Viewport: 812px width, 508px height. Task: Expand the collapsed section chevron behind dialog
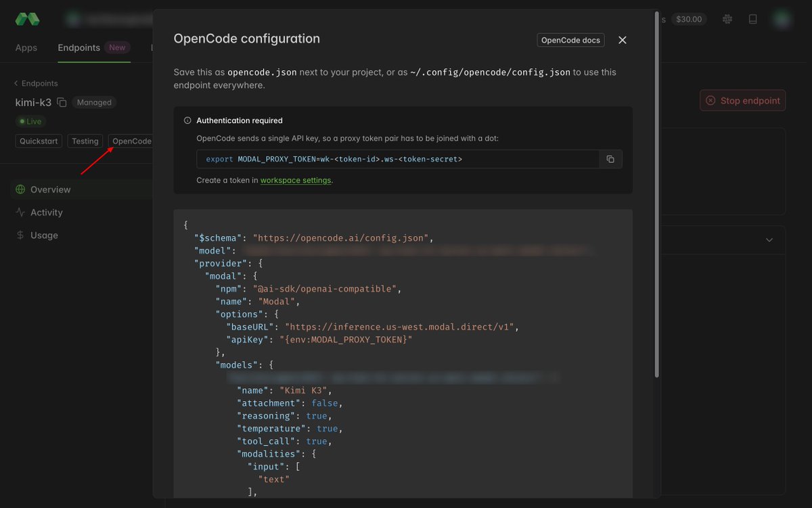pos(769,240)
